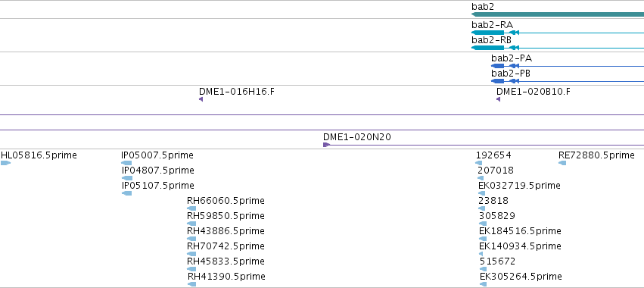Open the IP04807.5prime feature label
Image resolution: width=644 pixels, height=288 pixels.
click(158, 171)
